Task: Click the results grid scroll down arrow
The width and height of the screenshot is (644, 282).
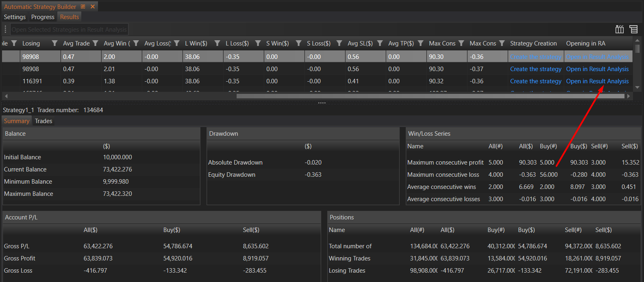Action: coord(637,87)
